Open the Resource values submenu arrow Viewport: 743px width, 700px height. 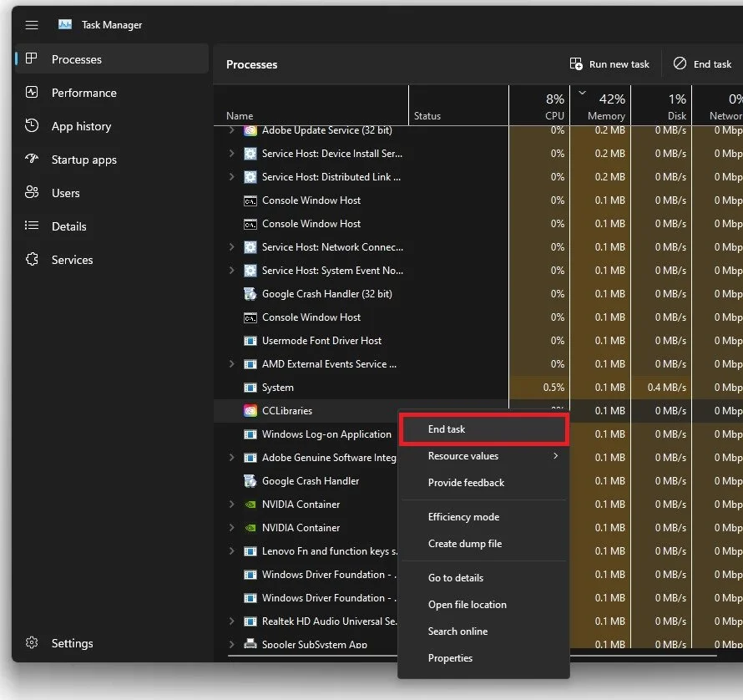[x=555, y=456]
